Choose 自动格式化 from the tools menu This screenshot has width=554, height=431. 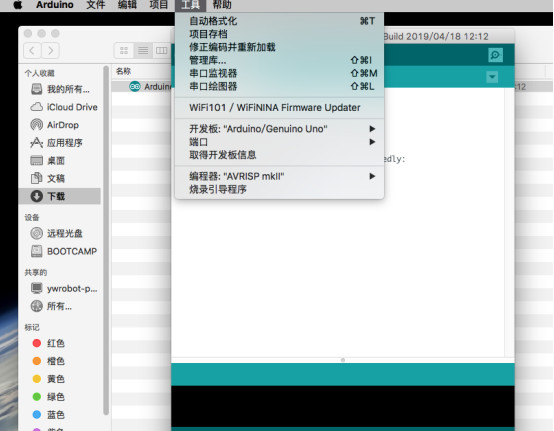pos(279,21)
